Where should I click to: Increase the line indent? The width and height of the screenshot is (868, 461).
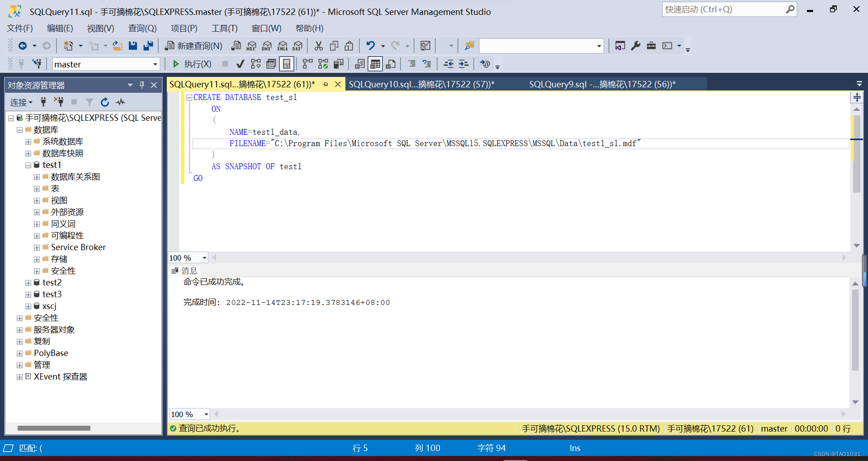[463, 64]
